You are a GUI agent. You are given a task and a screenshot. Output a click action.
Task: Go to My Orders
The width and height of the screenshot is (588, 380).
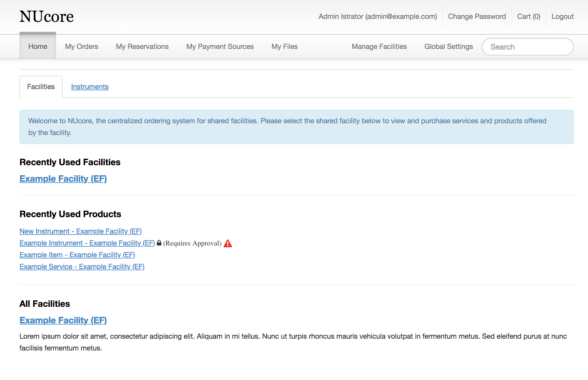[x=81, y=47]
